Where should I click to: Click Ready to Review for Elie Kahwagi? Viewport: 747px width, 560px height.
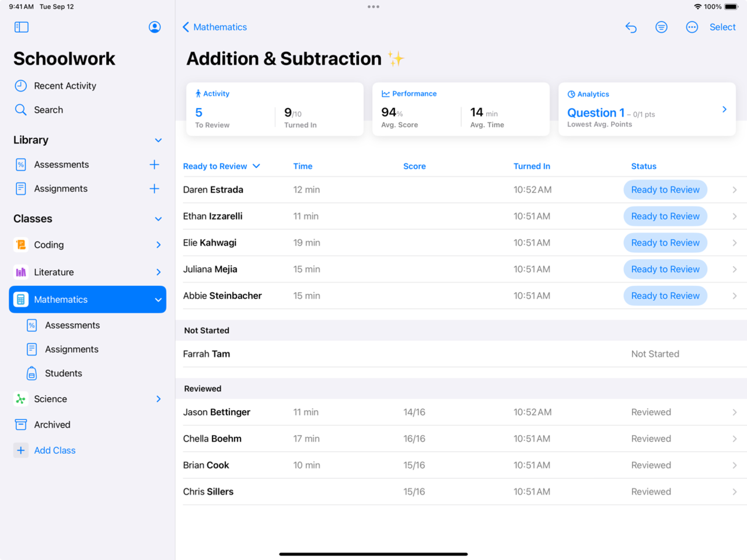pos(665,243)
